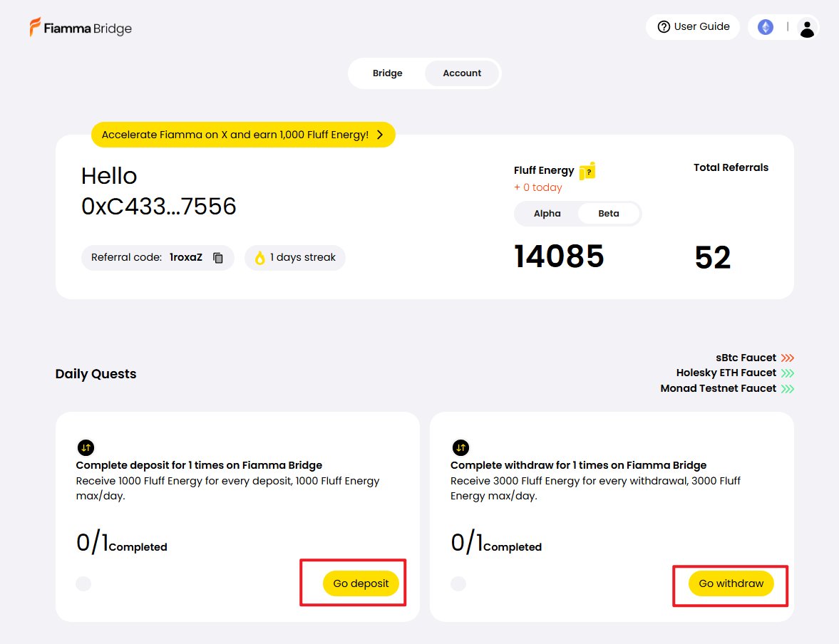Viewport: 839px width, 644px height.
Task: Switch Fluff Energy view to Beta
Action: 608,214
